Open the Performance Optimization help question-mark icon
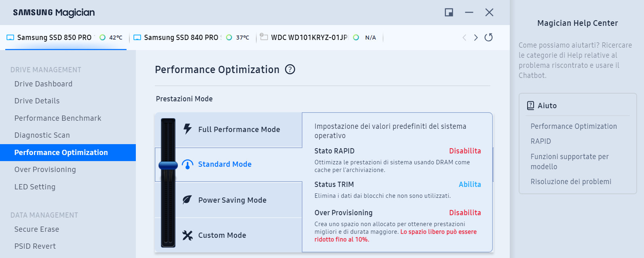 [x=290, y=69]
